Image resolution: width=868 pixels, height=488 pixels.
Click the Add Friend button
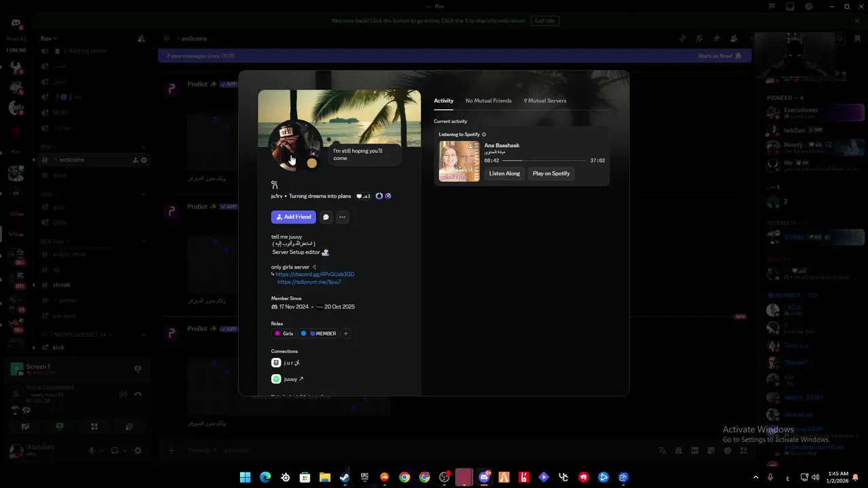pos(294,217)
